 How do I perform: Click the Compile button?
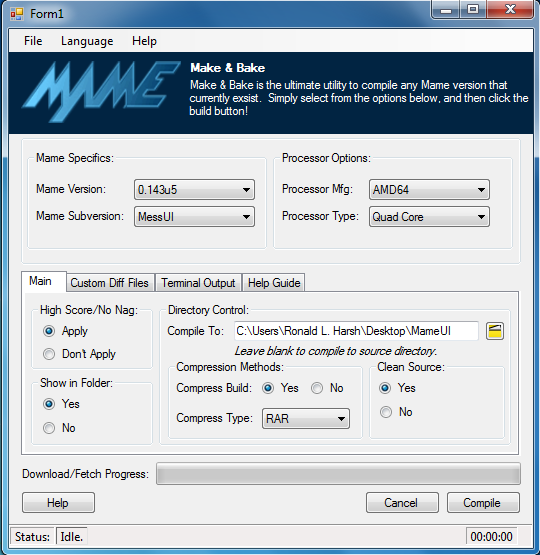[483, 503]
